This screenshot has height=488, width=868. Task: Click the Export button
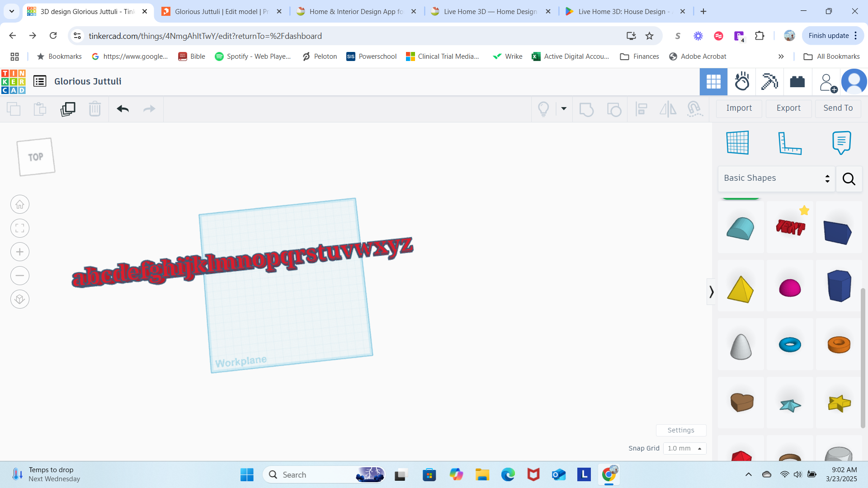click(788, 108)
